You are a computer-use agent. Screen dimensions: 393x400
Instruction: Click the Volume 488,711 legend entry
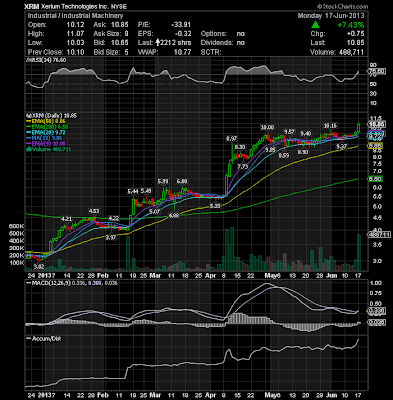[x=50, y=149]
